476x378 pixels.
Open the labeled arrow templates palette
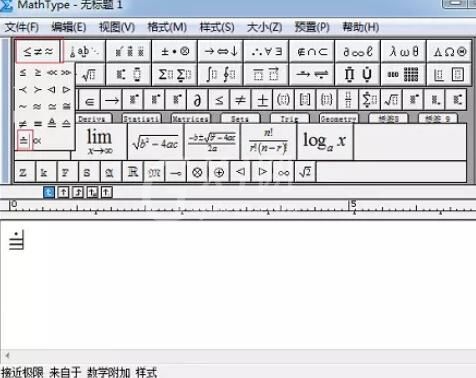(312, 74)
